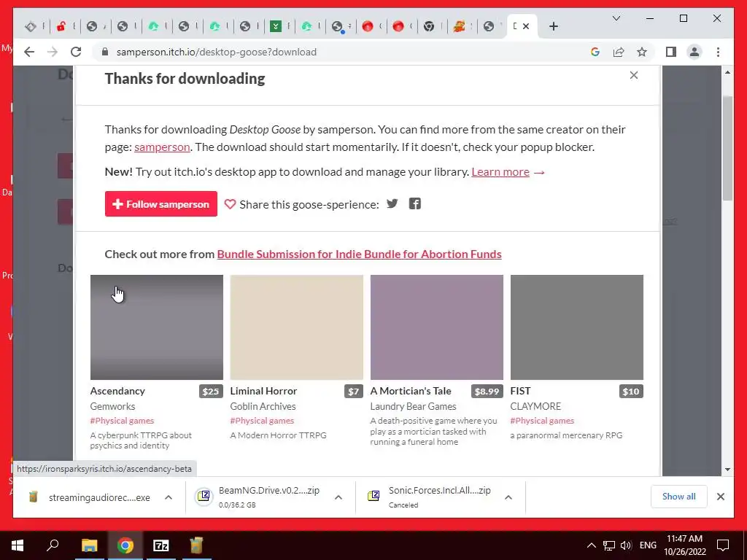Open the Goblin Archives creator link
The width and height of the screenshot is (747, 560).
click(263, 406)
